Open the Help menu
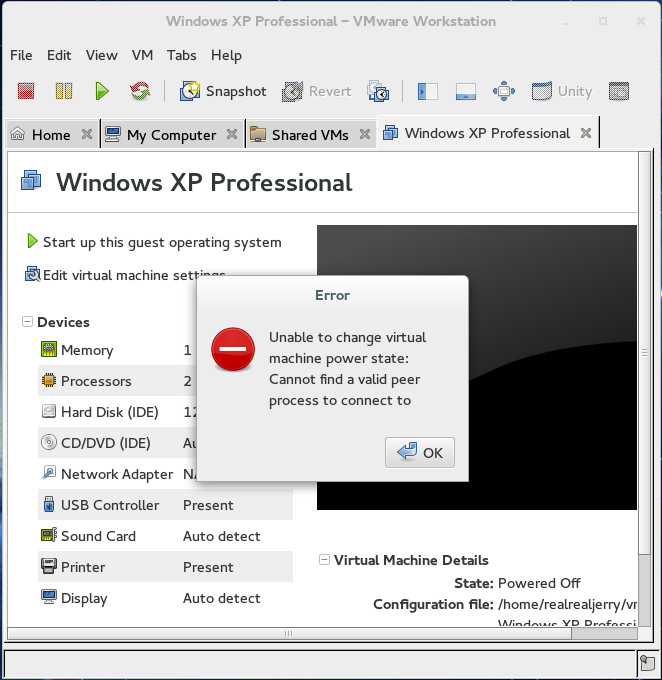 [x=226, y=56]
